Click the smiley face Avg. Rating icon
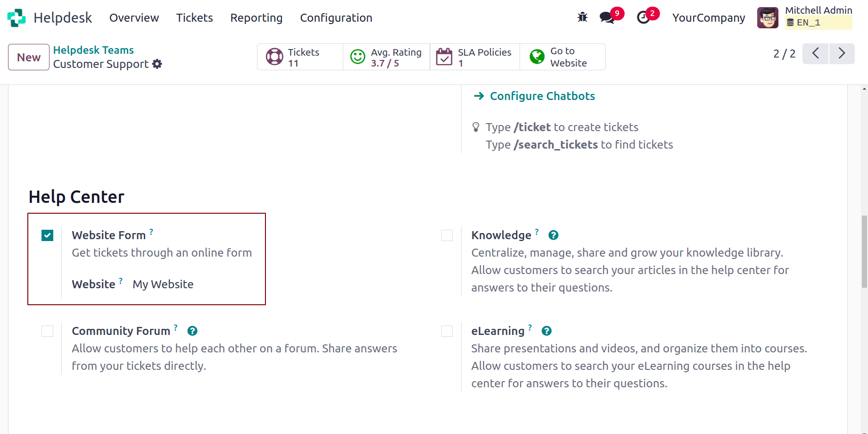 click(358, 57)
